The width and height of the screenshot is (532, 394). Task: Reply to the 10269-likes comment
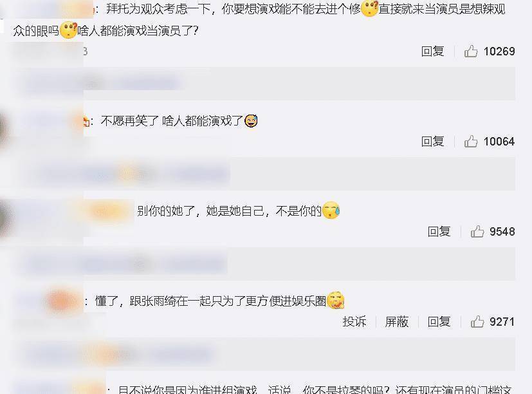(x=432, y=52)
